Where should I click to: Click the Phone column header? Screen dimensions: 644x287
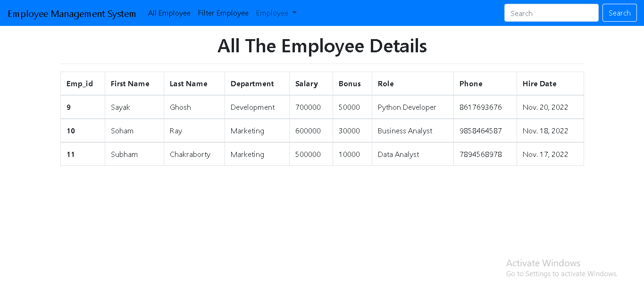tap(485, 84)
